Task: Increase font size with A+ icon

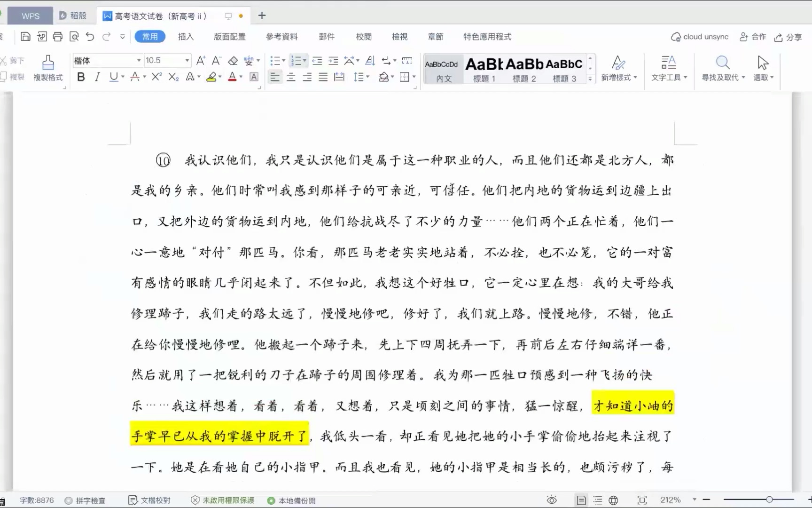Action: 201,60
